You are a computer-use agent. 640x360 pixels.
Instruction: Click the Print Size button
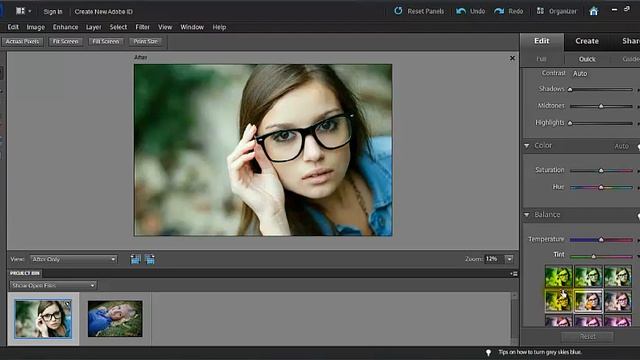tap(146, 42)
